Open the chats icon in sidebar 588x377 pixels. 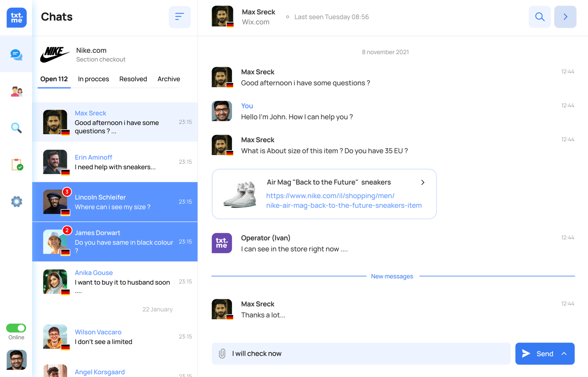coord(16,55)
